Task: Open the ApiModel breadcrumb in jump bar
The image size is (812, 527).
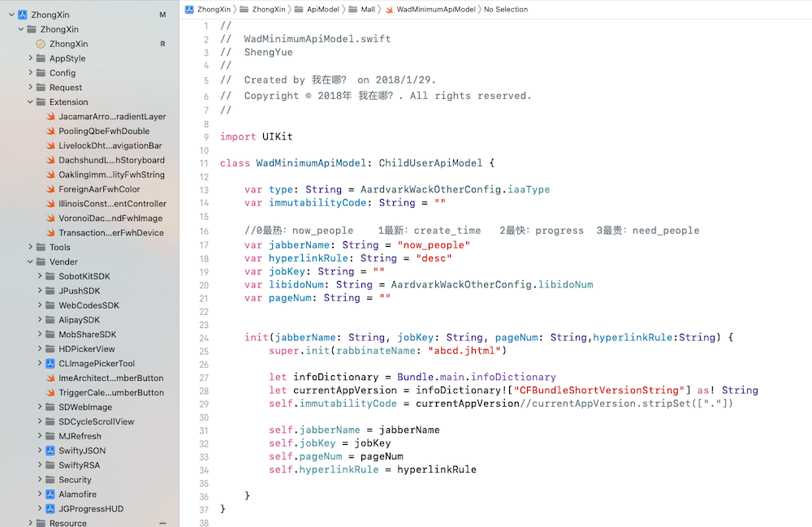Action: pos(322,9)
